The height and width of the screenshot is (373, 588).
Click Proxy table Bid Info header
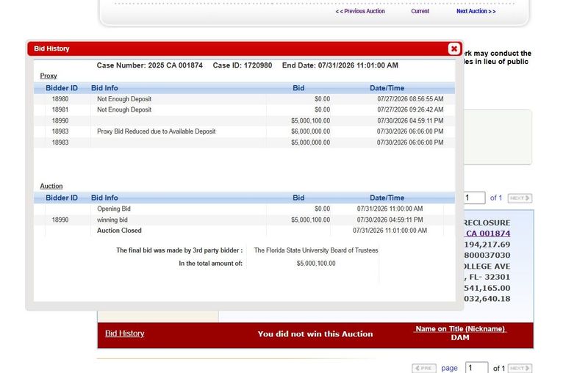[x=104, y=88]
